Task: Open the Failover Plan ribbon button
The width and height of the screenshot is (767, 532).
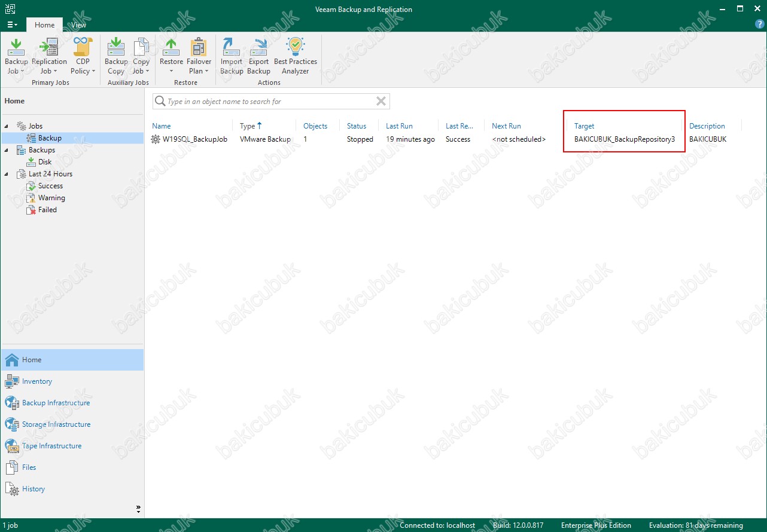Action: click(199, 56)
